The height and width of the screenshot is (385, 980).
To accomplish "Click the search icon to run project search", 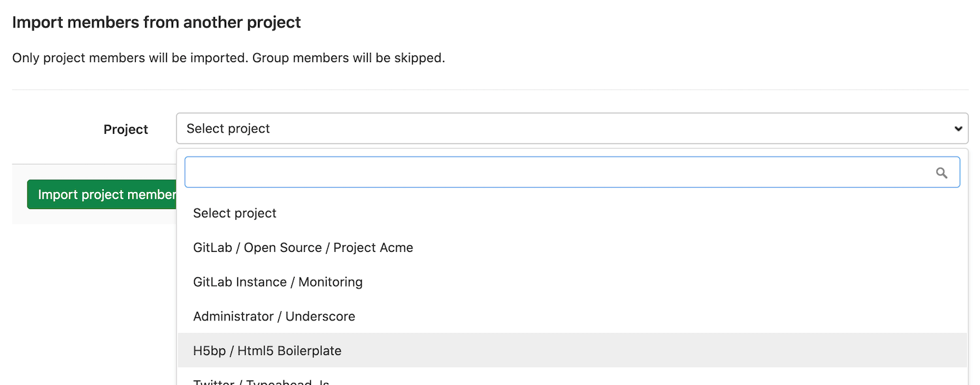I will click(x=942, y=172).
